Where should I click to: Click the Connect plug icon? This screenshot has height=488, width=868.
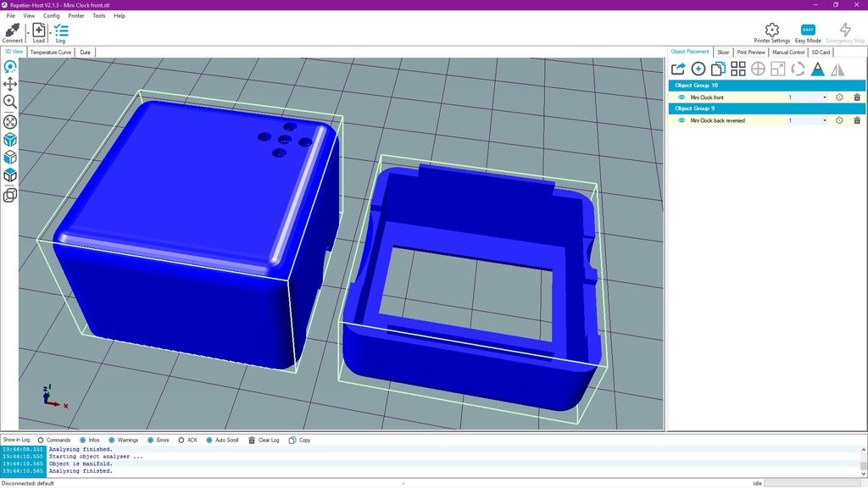[x=12, y=30]
